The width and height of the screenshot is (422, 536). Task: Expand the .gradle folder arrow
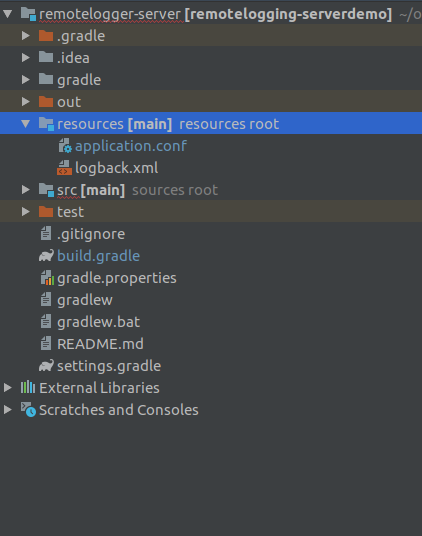tap(26, 36)
